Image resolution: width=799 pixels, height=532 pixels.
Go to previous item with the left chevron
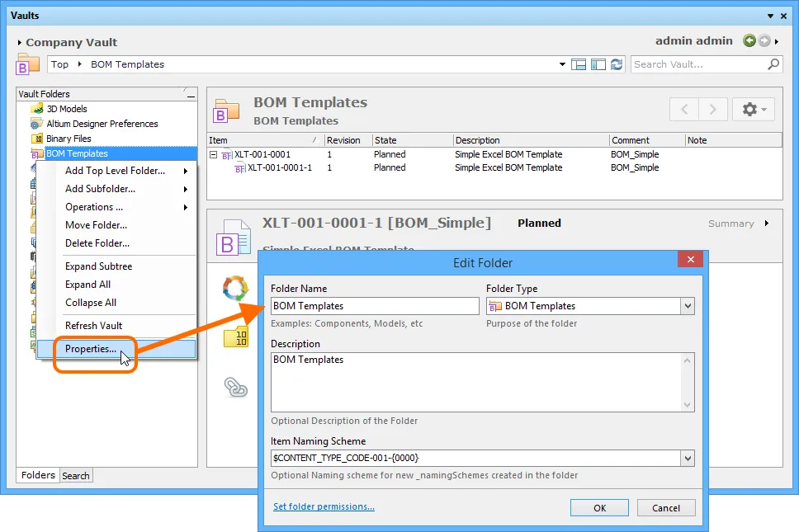(x=684, y=110)
